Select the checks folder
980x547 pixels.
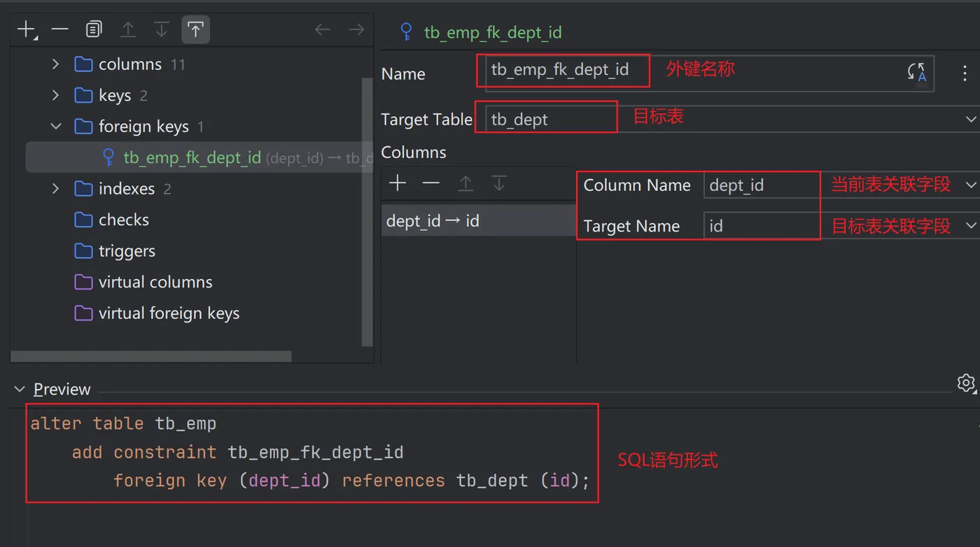(x=124, y=220)
